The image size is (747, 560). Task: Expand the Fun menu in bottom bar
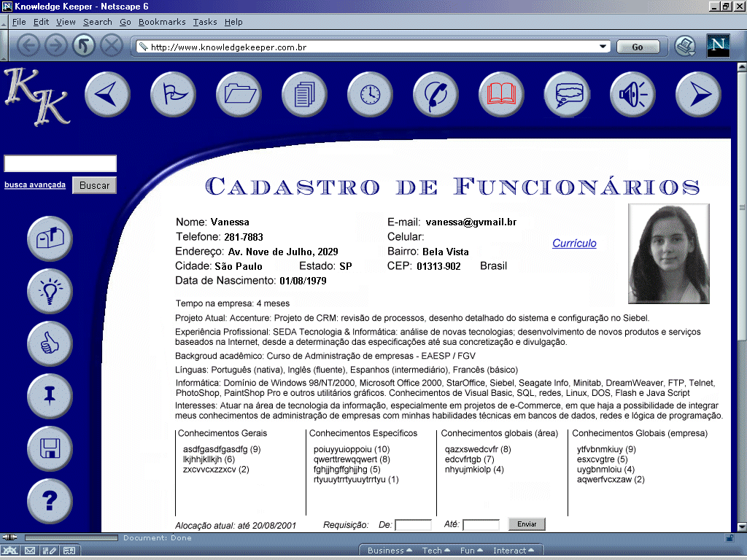coord(471,551)
